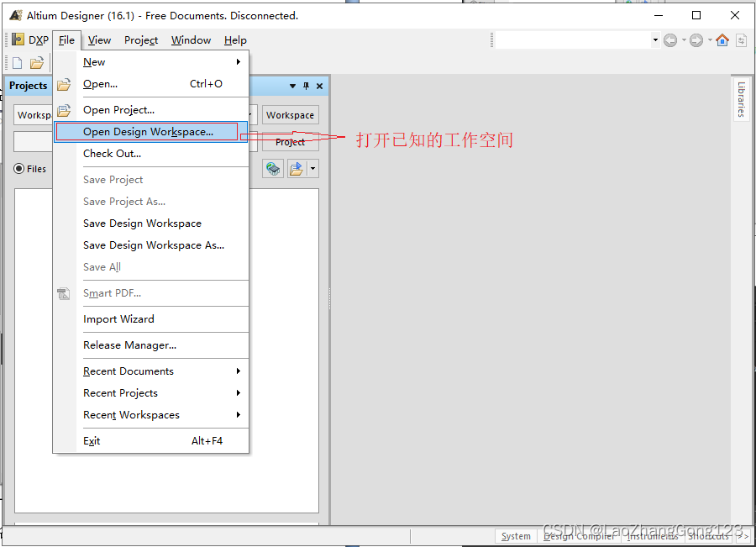Click the Shortcuts status bar button
This screenshot has height=547, width=756.
(708, 536)
